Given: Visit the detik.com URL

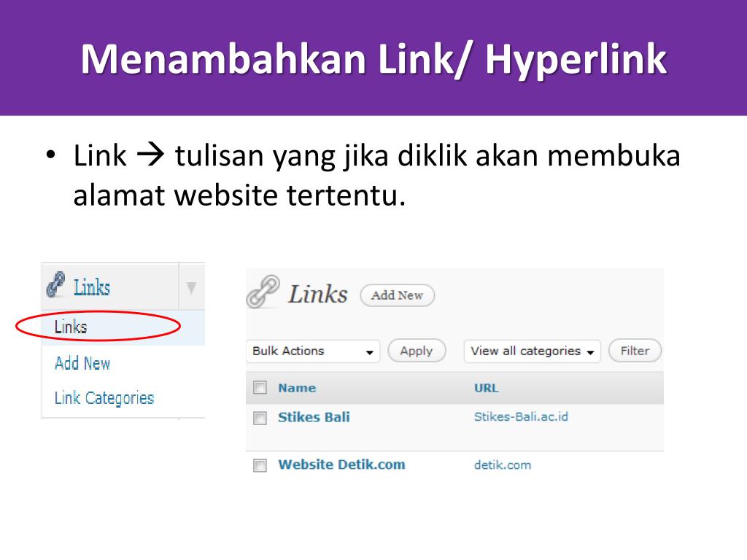Looking at the screenshot, I should 502,465.
